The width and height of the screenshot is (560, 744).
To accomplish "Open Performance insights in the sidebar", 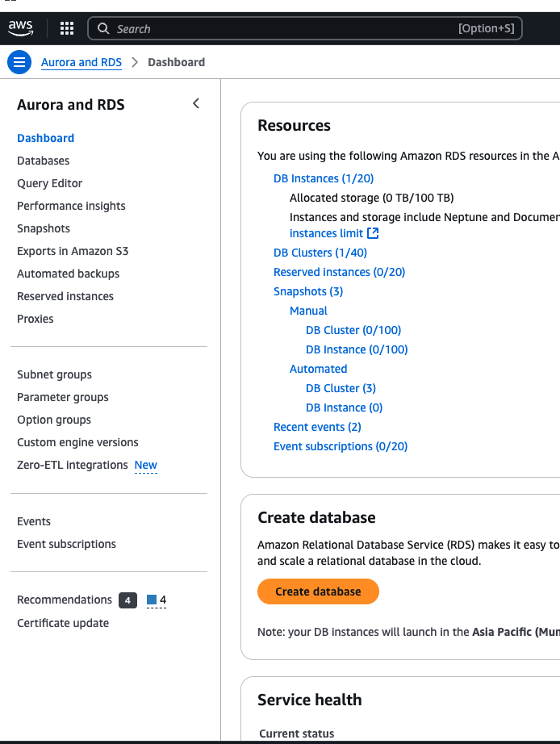I will tap(71, 206).
